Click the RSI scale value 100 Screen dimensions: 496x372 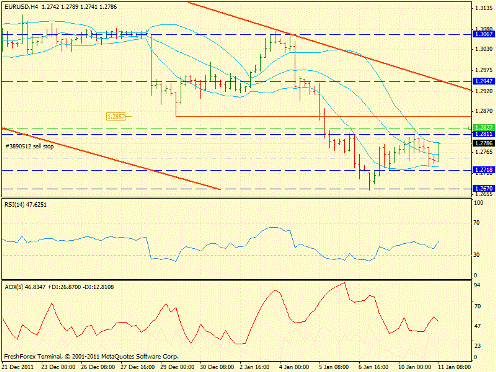click(479, 203)
